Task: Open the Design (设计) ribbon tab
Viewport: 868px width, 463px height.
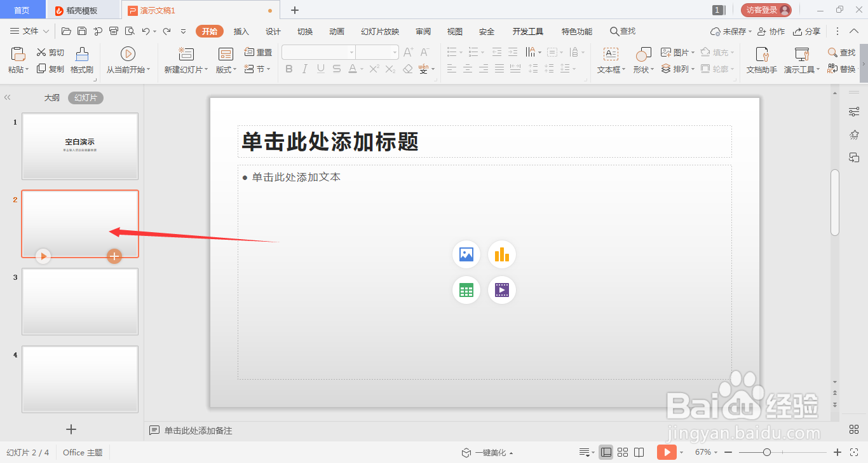Action: point(273,31)
